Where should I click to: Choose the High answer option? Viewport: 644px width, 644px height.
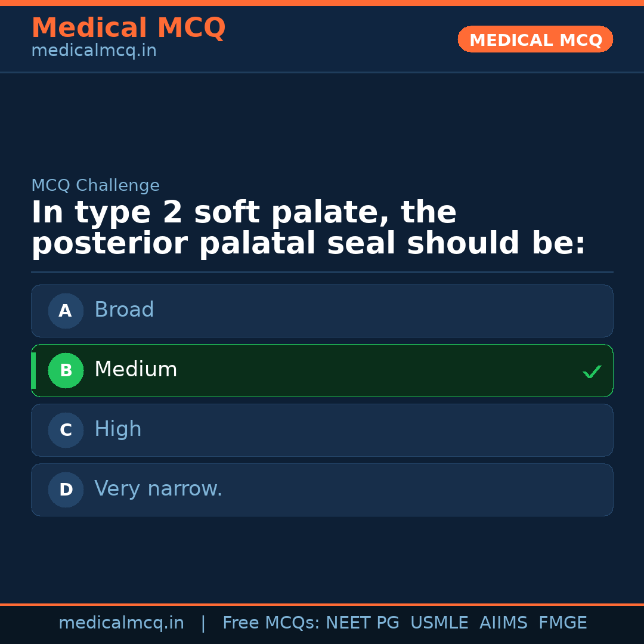322,430
